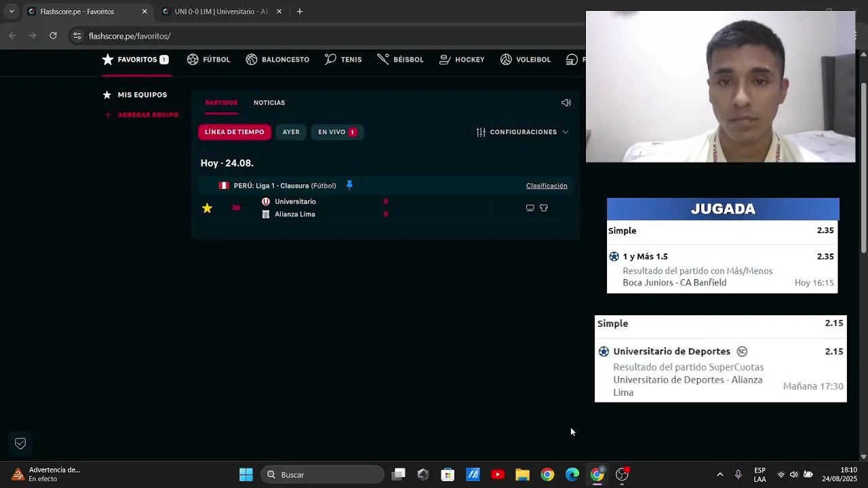Click the Peru flag icon
This screenshot has width=868, height=488.
(x=224, y=186)
